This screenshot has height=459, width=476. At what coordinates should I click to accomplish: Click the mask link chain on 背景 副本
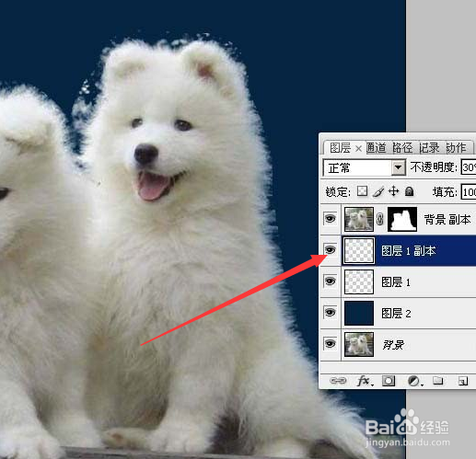(380, 219)
